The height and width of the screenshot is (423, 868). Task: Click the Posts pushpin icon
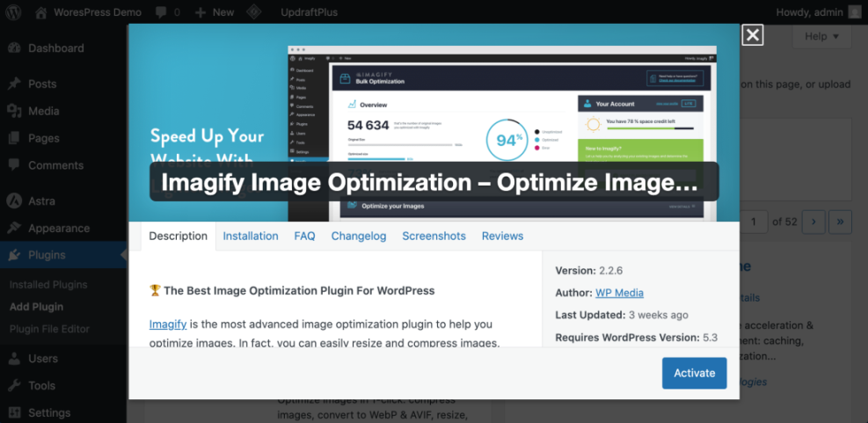click(15, 84)
